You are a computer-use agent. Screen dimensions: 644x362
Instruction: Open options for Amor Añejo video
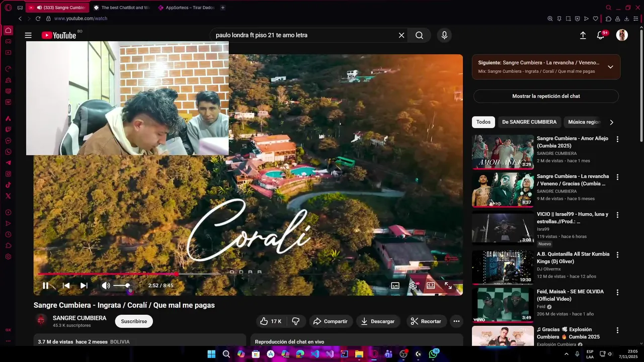[617, 139]
